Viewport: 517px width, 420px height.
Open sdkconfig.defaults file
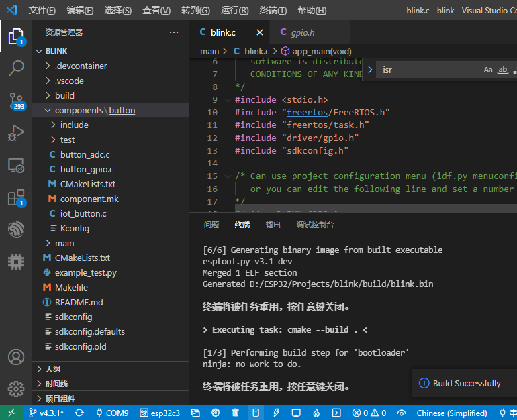111,331
